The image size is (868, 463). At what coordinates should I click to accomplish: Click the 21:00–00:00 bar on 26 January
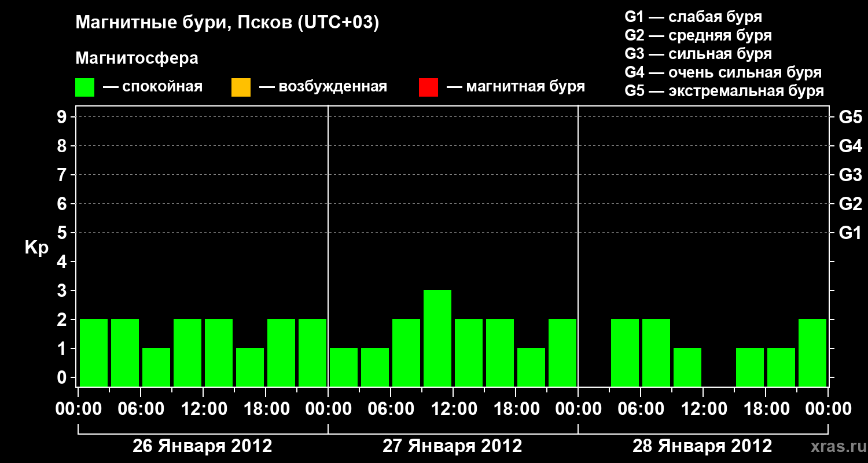[x=312, y=352]
